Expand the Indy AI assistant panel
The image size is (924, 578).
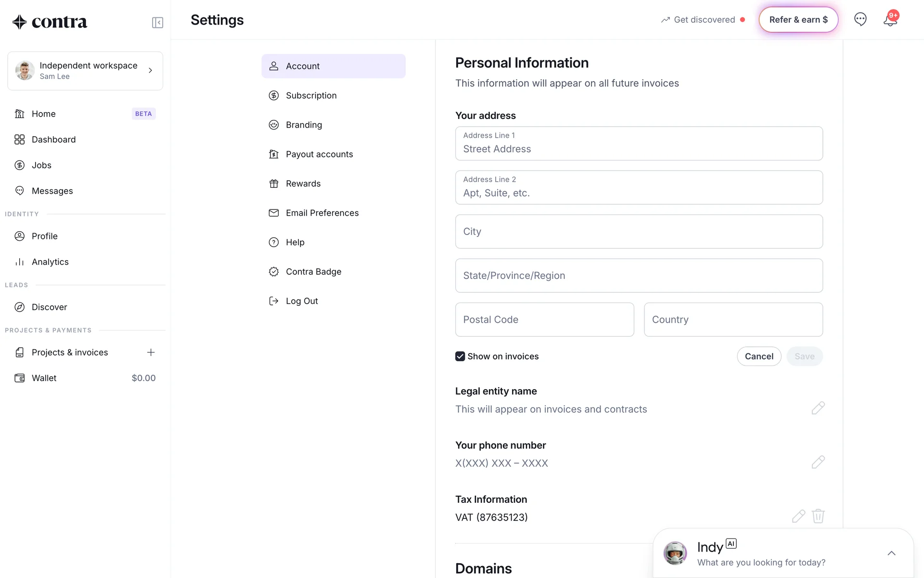tap(891, 553)
